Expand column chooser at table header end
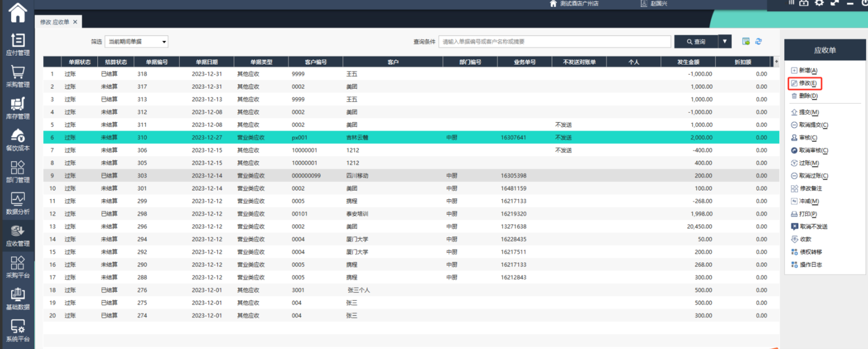The image size is (868, 349). tap(776, 62)
